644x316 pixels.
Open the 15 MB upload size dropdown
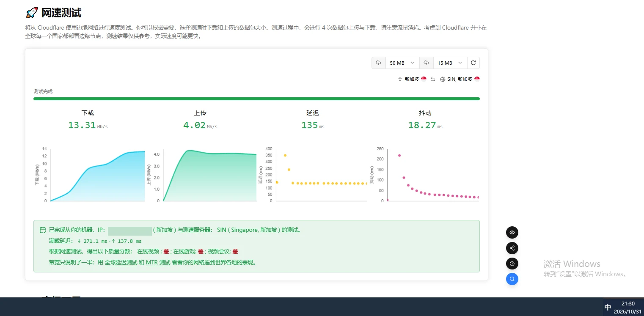450,63
